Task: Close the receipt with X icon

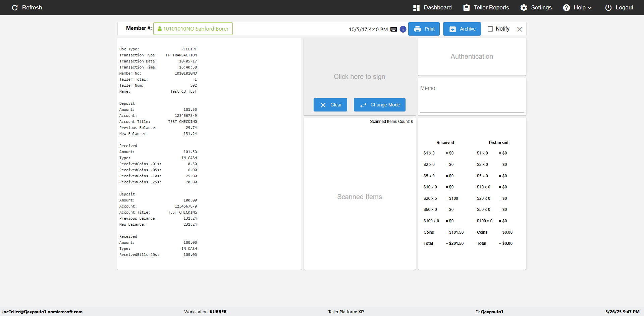Action: click(x=520, y=29)
